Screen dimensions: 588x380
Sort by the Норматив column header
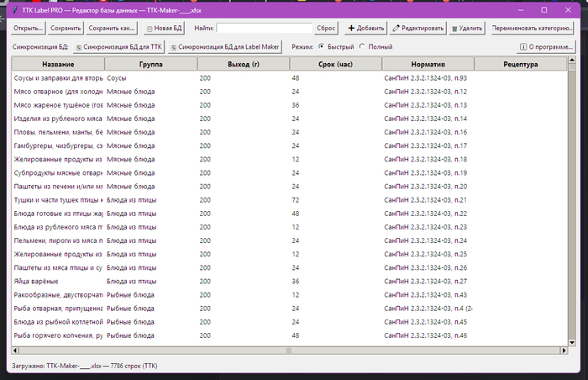click(x=428, y=64)
